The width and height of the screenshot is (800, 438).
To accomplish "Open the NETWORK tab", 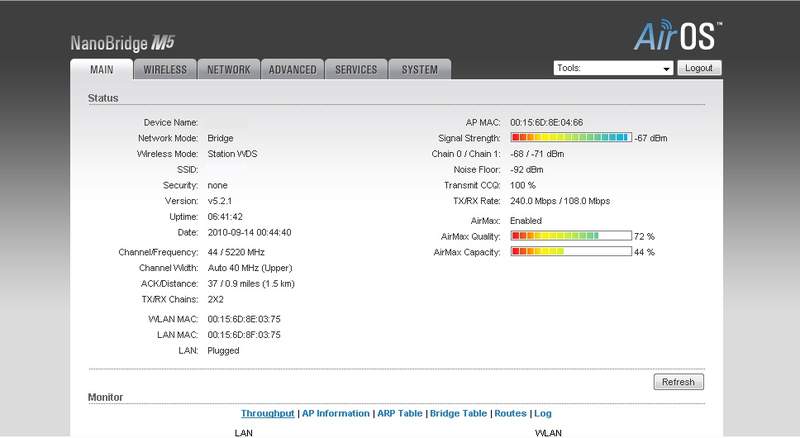I will (229, 69).
